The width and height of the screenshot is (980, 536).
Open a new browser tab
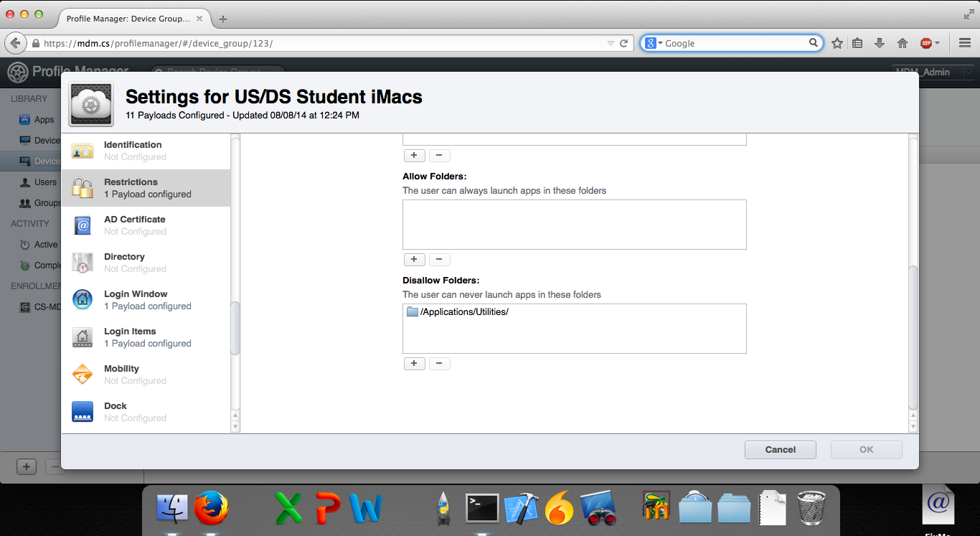(222, 19)
